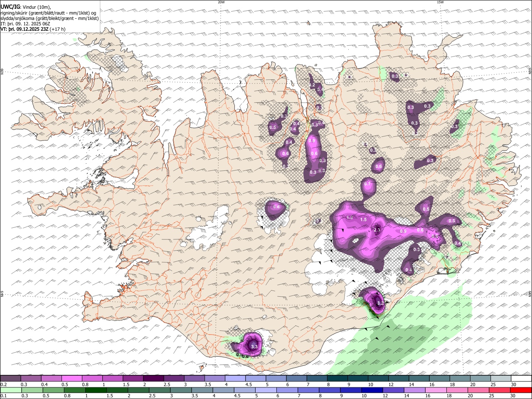Image resolution: width=532 pixels, height=399 pixels.
Task: Click the '3.3' snowfall value on the map
Action: tap(254, 346)
